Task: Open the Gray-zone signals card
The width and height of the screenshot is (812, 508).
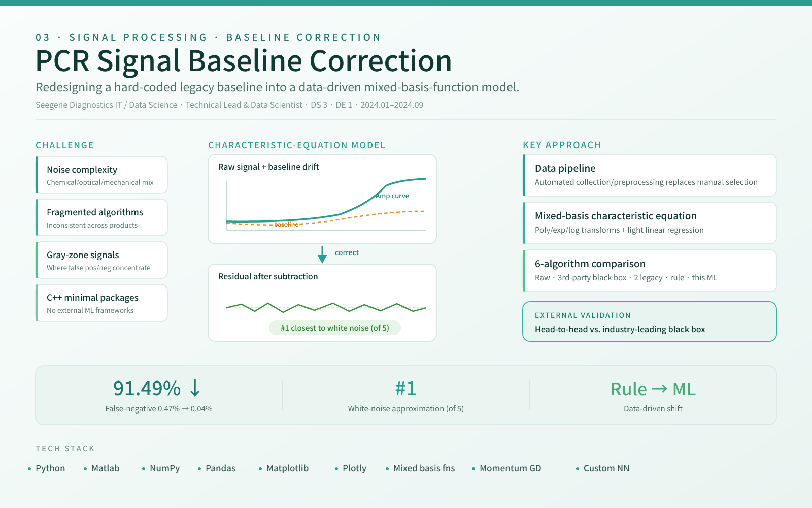Action: coord(101,260)
